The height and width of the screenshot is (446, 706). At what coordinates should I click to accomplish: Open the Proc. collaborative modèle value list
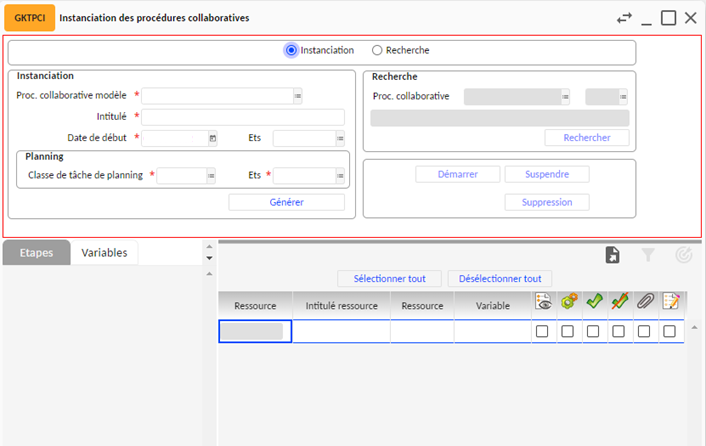coord(298,96)
